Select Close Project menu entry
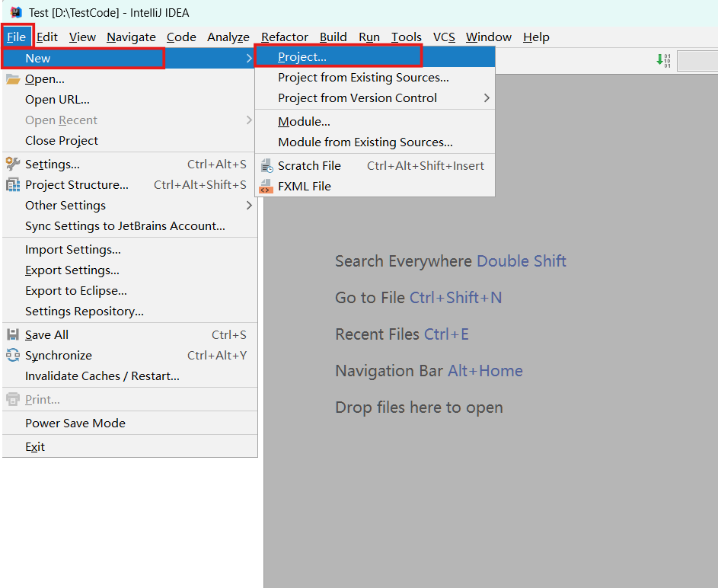718x588 pixels. click(x=129, y=141)
